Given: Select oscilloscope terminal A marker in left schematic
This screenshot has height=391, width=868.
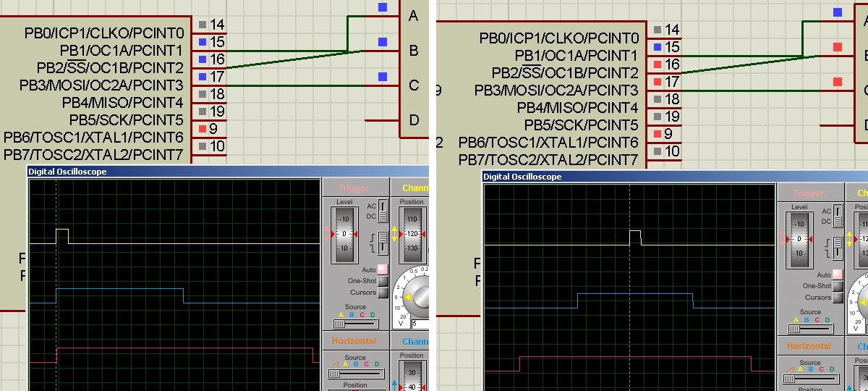Looking at the screenshot, I should pos(383,7).
